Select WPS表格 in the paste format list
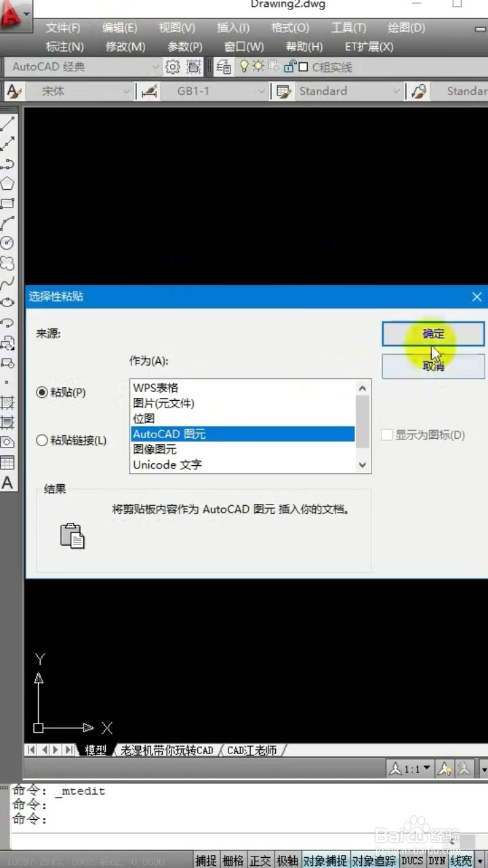Image resolution: width=488 pixels, height=868 pixels. click(x=243, y=388)
